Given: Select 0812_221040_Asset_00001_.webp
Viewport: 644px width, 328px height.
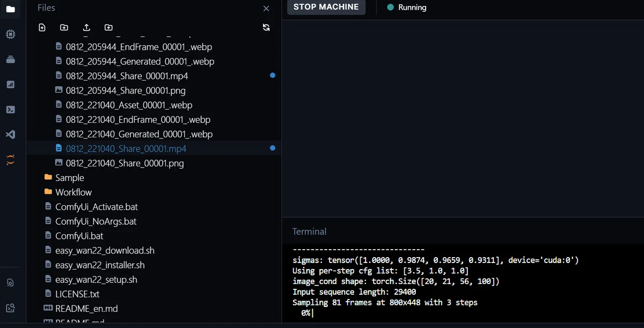Looking at the screenshot, I should [x=129, y=105].
